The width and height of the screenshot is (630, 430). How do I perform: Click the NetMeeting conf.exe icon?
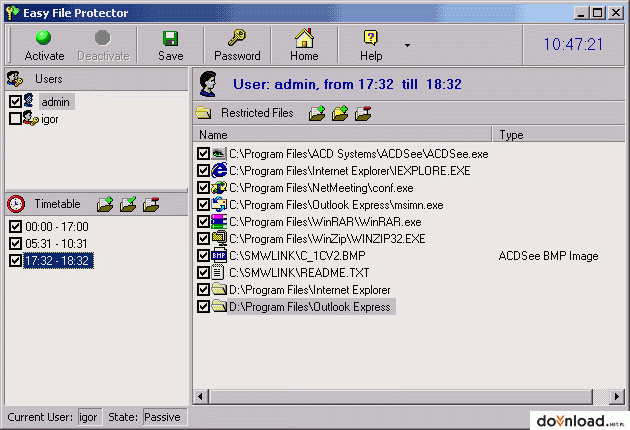[219, 187]
